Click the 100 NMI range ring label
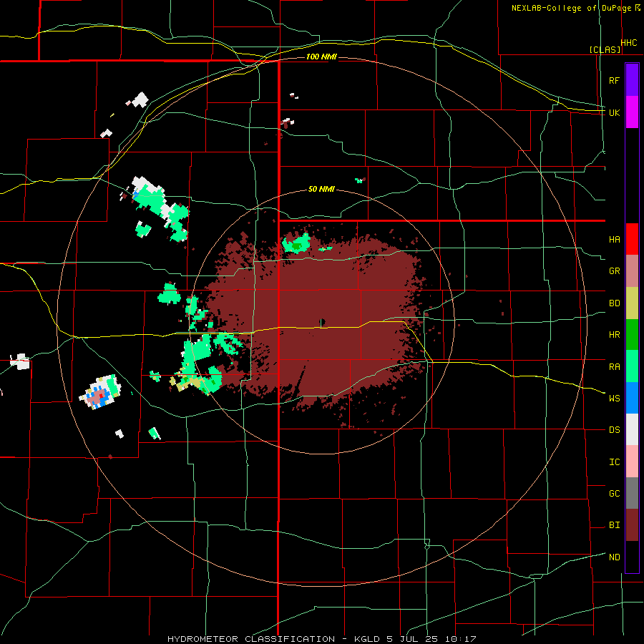Image resolution: width=644 pixels, height=644 pixels. (x=321, y=57)
